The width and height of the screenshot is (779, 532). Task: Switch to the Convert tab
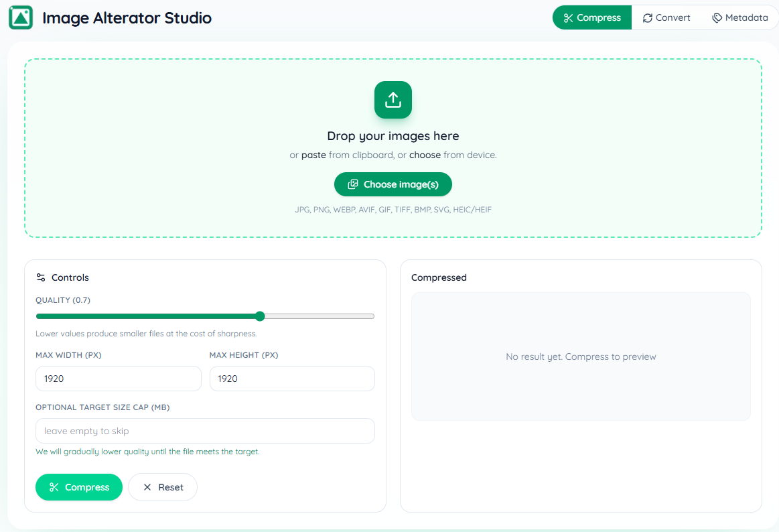click(x=666, y=17)
